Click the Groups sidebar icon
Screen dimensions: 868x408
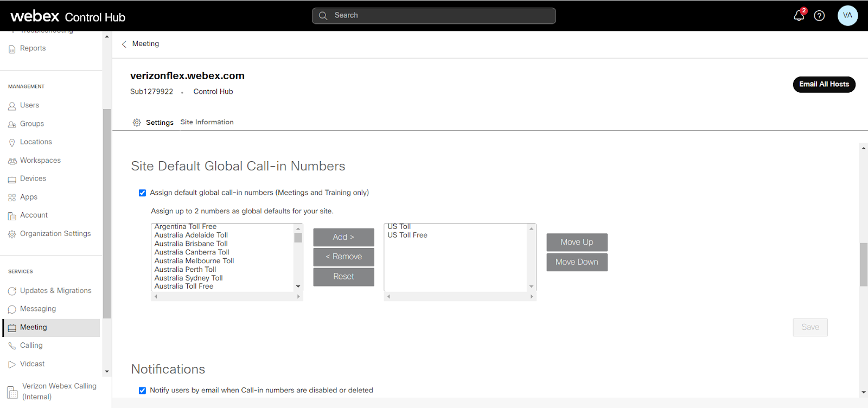(12, 124)
